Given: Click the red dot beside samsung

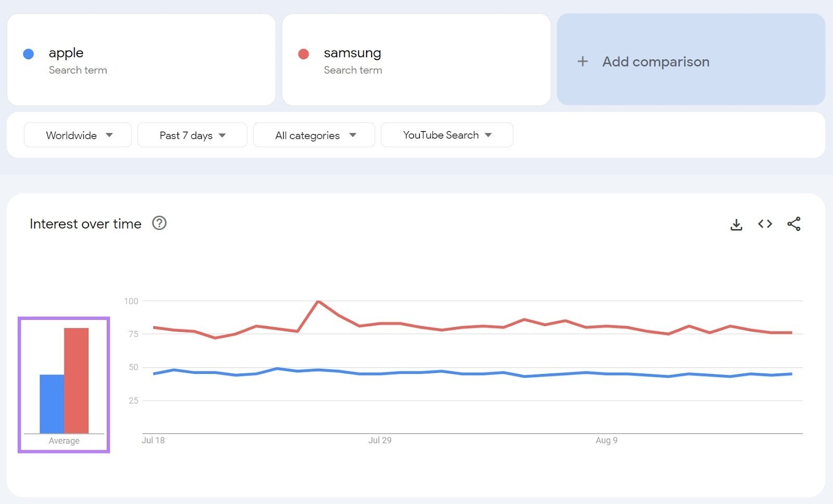Looking at the screenshot, I should point(304,53).
